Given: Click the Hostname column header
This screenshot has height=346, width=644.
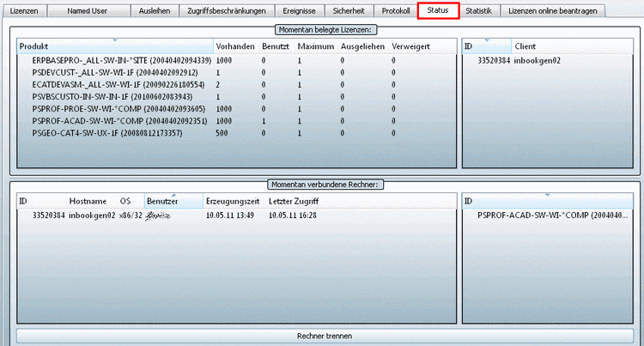Looking at the screenshot, I should pyautogui.click(x=88, y=201).
